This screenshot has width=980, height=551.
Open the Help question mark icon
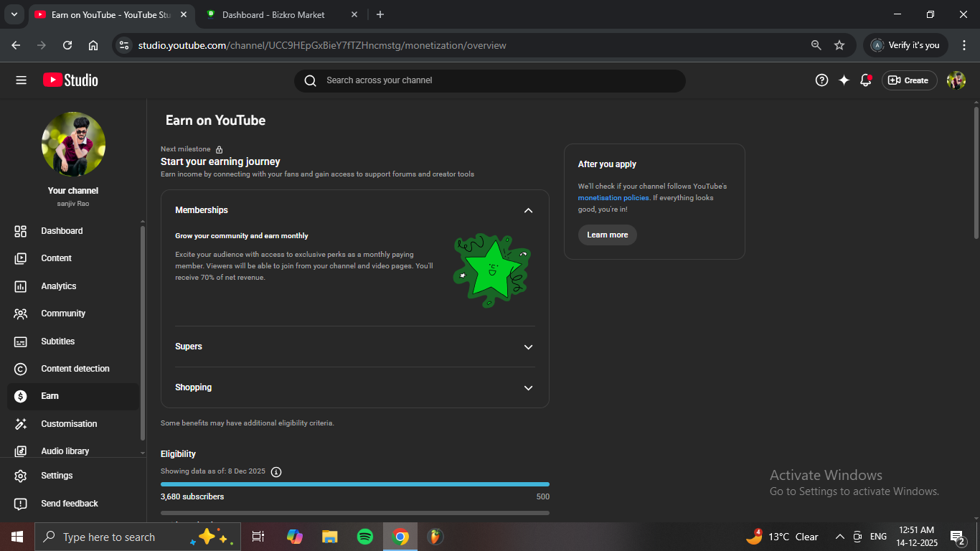821,80
